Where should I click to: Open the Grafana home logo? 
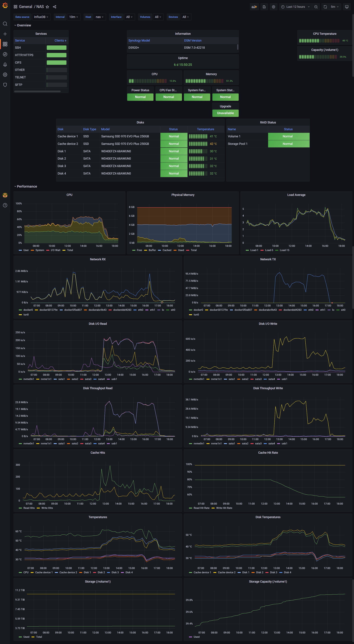point(5,5)
